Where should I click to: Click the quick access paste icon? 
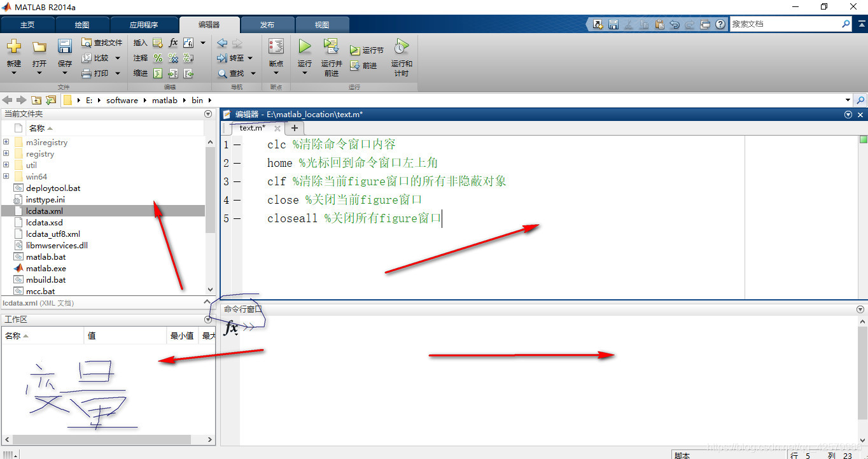pos(659,24)
